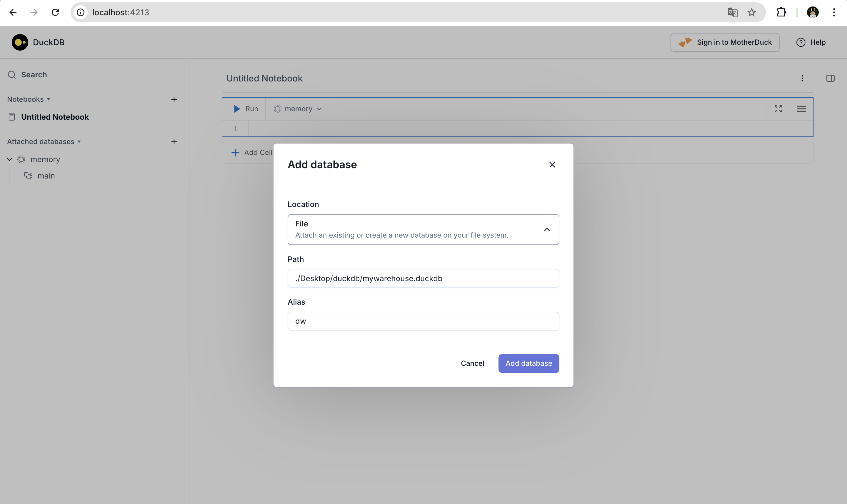Screen dimensions: 847x504
Task: Expand the cell to full screen view
Action: (778, 108)
